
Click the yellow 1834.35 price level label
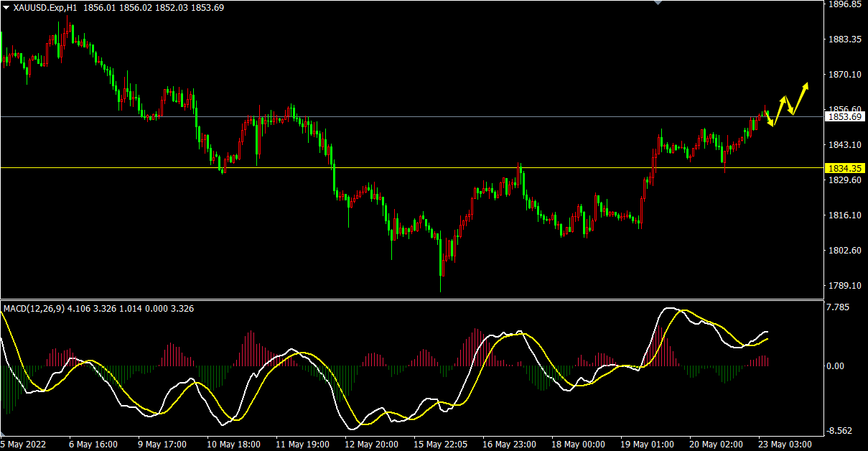(844, 168)
